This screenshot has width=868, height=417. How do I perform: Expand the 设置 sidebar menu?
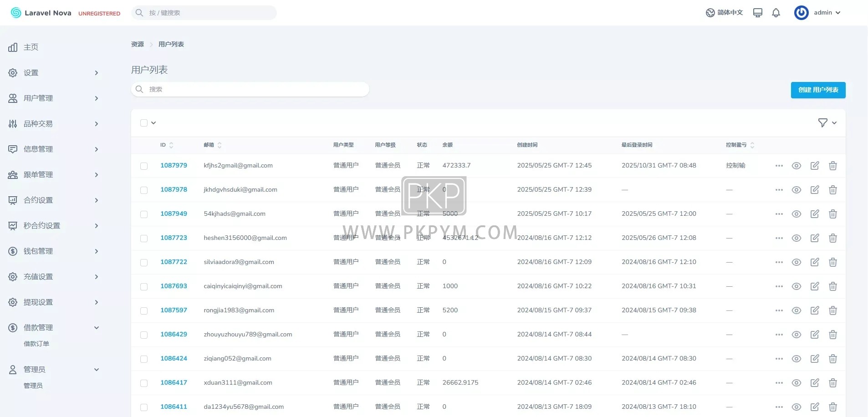point(54,73)
